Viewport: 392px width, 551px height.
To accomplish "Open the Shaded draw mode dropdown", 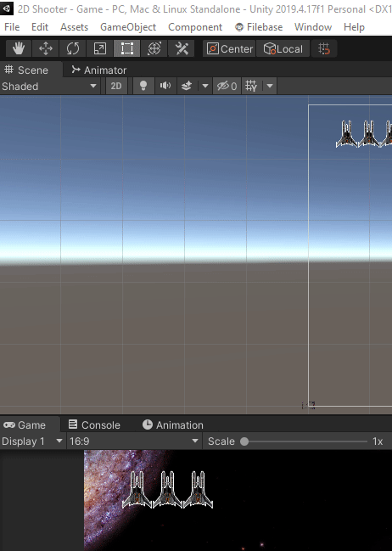I will (x=49, y=86).
